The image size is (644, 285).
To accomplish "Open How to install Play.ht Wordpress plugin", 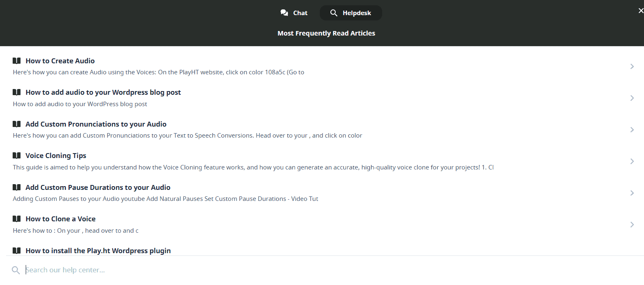I will (x=98, y=251).
